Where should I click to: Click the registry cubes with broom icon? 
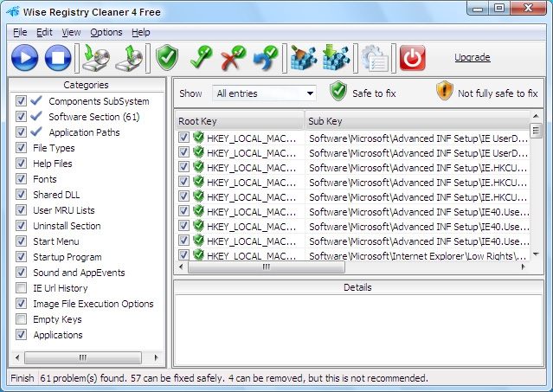304,57
